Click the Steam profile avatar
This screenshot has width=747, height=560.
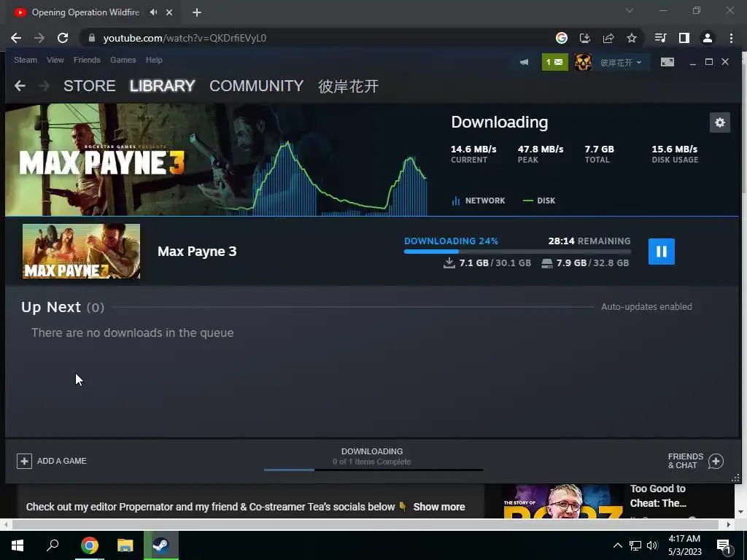pos(583,63)
